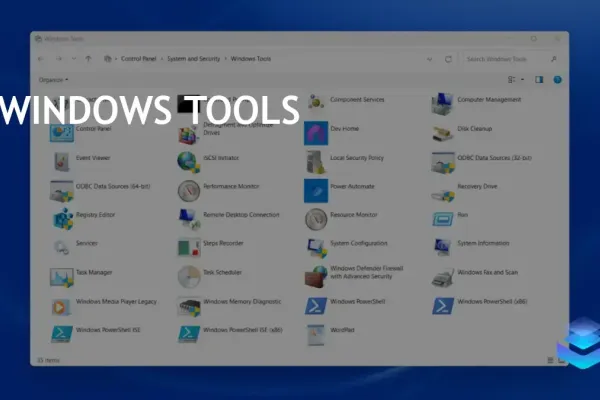Open the Registry Editor icon
The height and width of the screenshot is (400, 600).
[63, 219]
